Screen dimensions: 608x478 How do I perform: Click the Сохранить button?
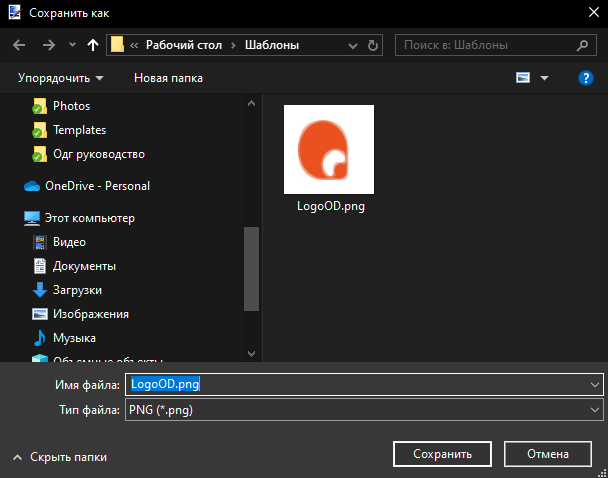(442, 454)
